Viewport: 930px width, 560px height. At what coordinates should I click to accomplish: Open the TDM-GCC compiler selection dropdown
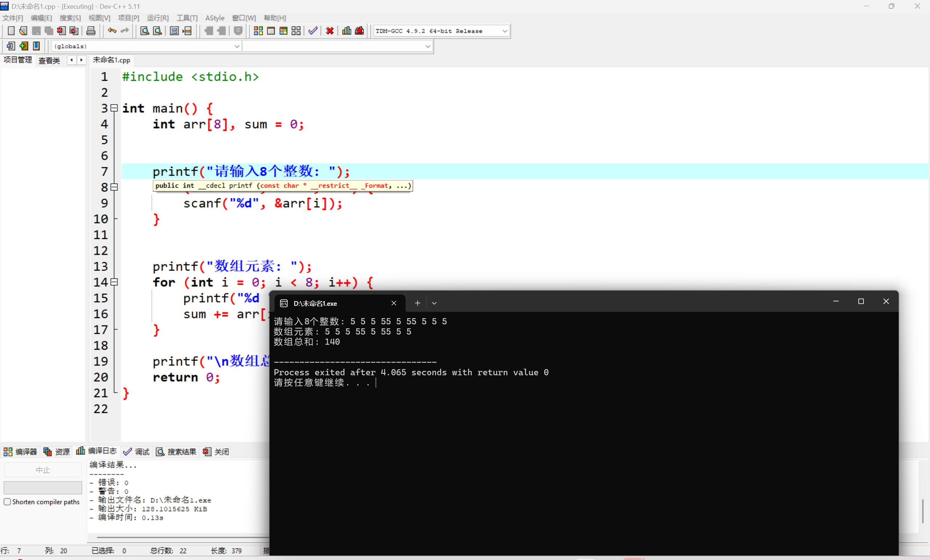[504, 31]
